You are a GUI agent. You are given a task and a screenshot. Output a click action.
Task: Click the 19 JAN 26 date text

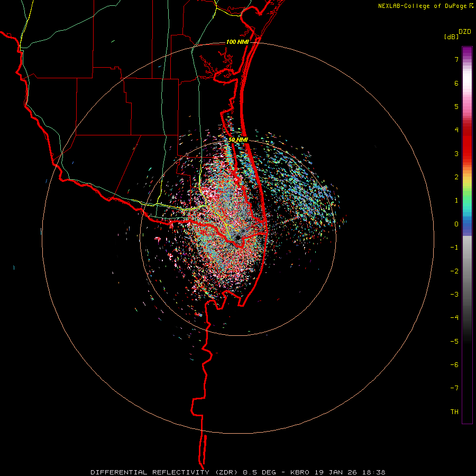[x=335, y=472]
